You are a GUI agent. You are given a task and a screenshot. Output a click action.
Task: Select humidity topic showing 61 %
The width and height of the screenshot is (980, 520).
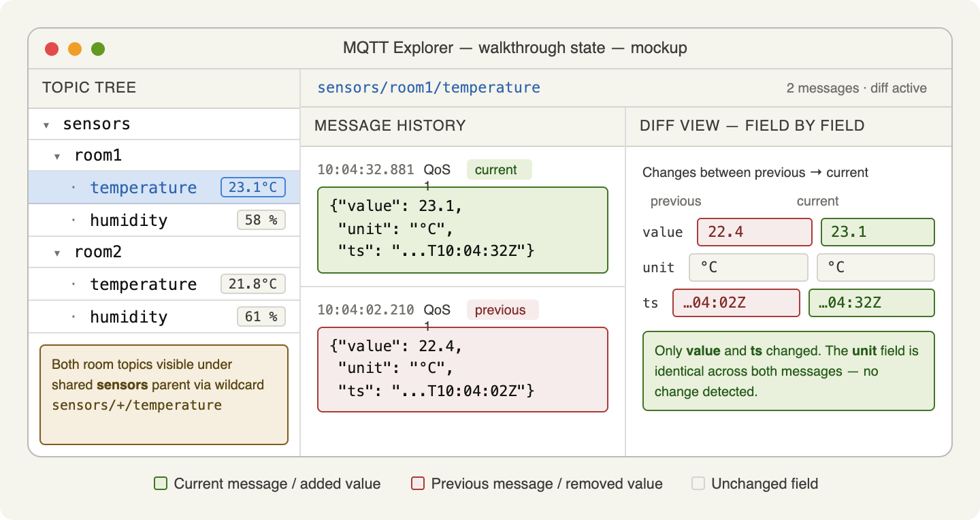click(164, 317)
